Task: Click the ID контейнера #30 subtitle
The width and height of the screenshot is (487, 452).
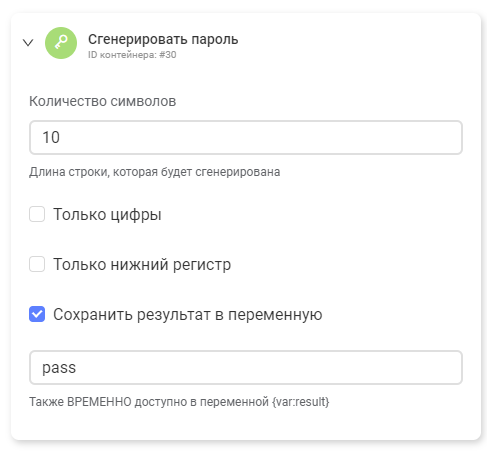Action: click(132, 55)
